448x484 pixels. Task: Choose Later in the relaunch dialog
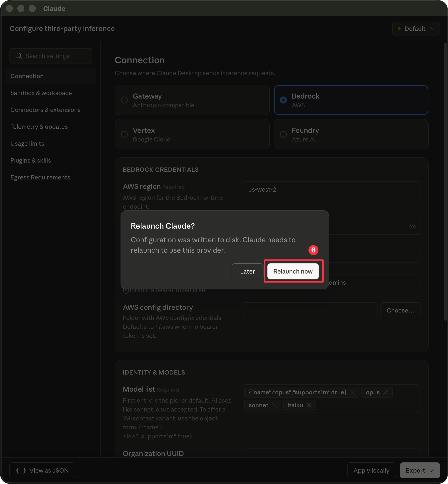click(x=247, y=271)
